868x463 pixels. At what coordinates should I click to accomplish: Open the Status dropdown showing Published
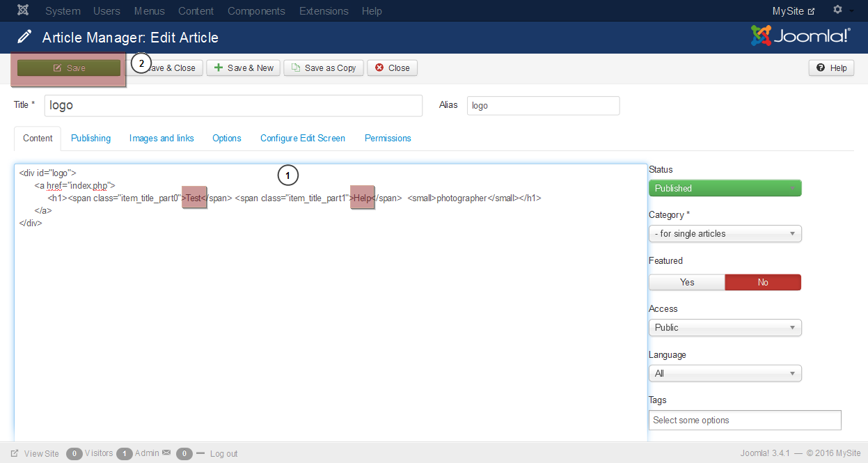click(x=725, y=187)
